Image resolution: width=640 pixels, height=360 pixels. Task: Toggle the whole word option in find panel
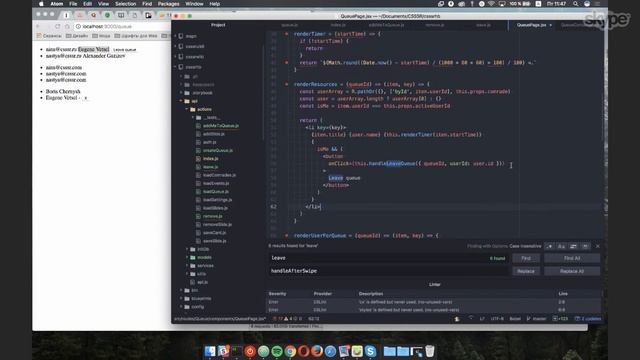coord(585,246)
